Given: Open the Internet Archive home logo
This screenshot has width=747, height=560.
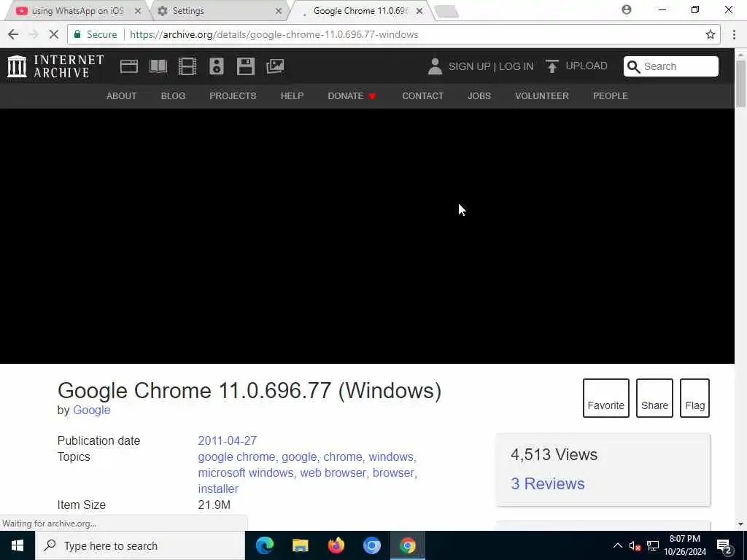Looking at the screenshot, I should [55, 66].
